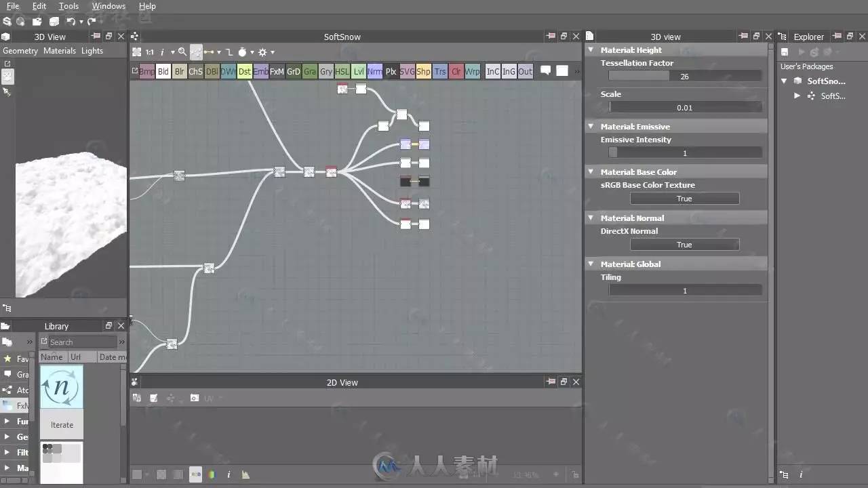This screenshot has height=488, width=868.
Task: Add a Shape node with the Shp shortcut
Action: click(x=424, y=71)
